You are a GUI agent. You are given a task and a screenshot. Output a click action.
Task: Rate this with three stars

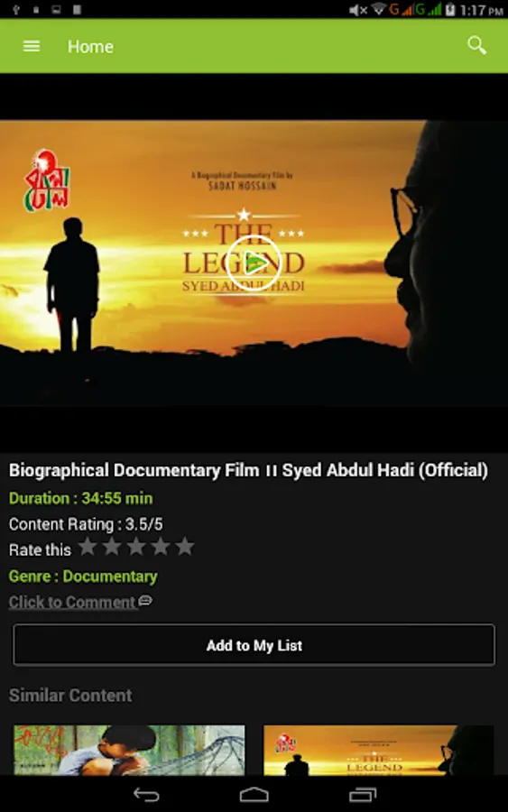click(136, 547)
